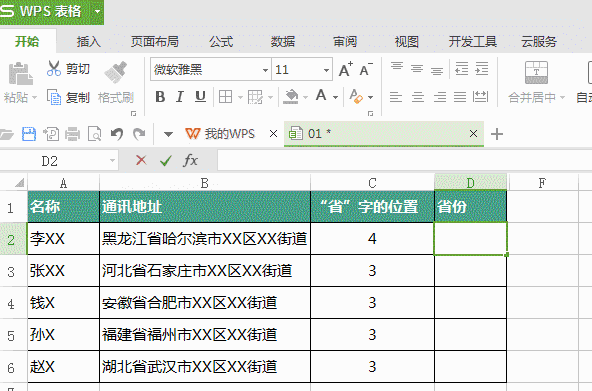Decrease font size with A- icon
592x391 pixels.
tap(365, 69)
